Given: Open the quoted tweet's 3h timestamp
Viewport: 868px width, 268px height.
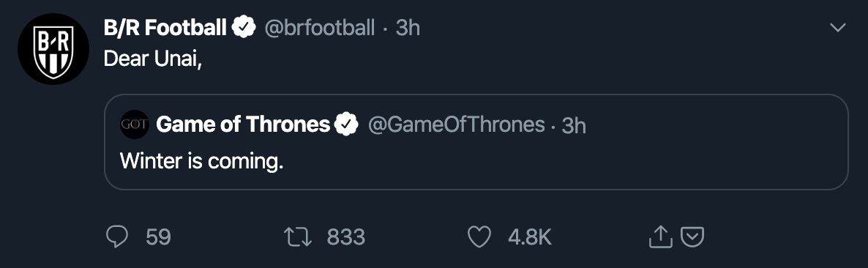Looking at the screenshot, I should [574, 126].
